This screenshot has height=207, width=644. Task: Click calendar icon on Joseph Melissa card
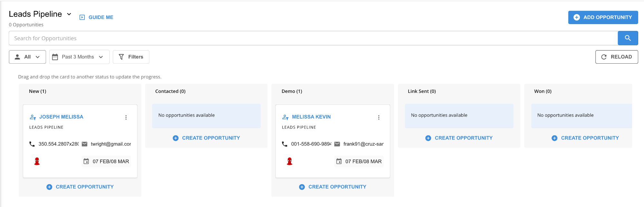tap(86, 161)
